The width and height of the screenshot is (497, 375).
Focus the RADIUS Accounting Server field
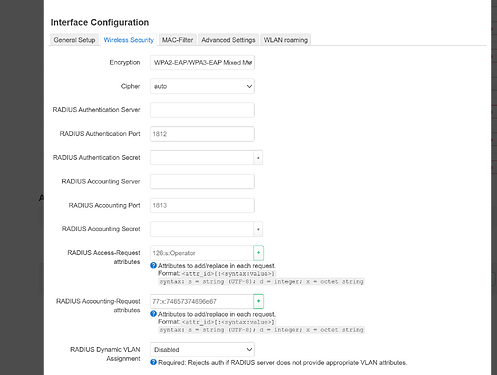(202, 182)
